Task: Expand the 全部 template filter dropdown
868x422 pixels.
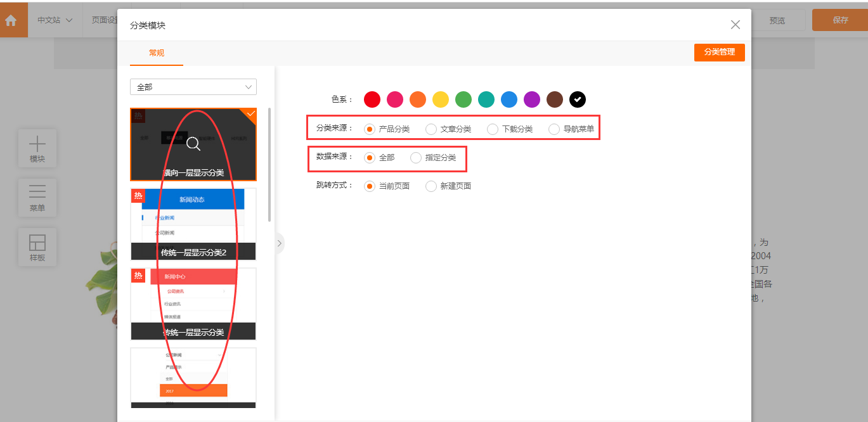Action: [x=193, y=87]
